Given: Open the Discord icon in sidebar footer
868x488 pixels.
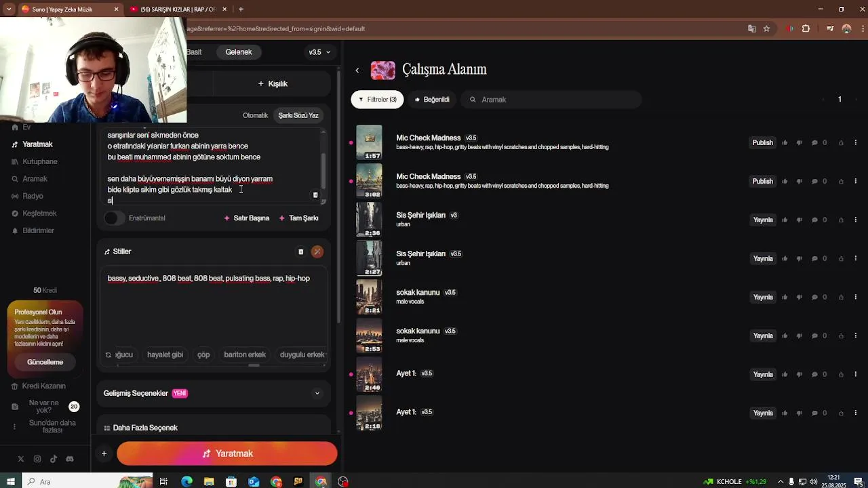Looking at the screenshot, I should click(x=69, y=459).
